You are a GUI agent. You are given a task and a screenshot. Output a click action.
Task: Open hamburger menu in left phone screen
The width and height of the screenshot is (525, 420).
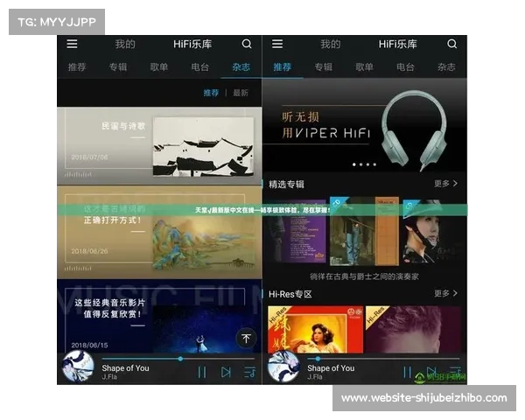(x=72, y=44)
